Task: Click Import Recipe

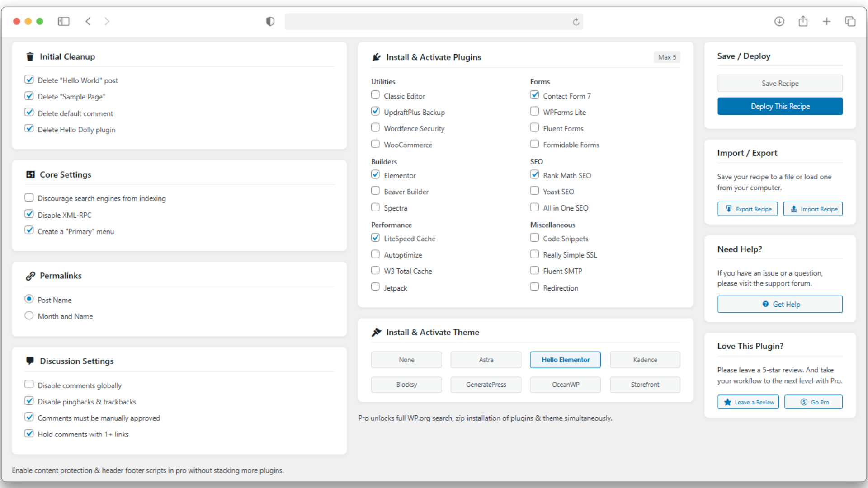Action: pos(813,209)
